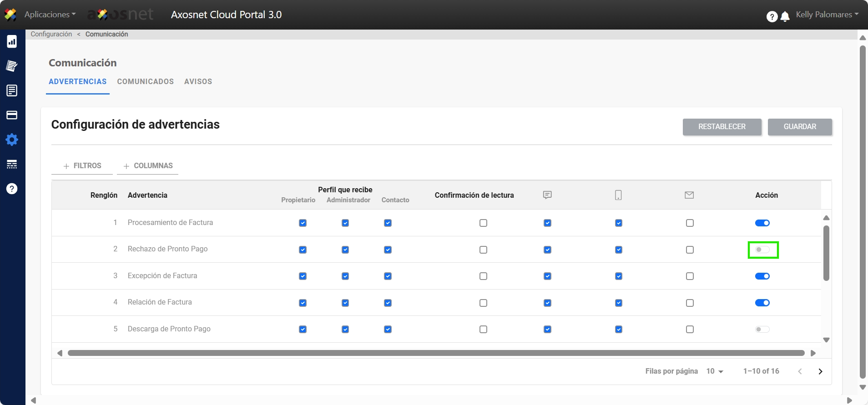The width and height of the screenshot is (868, 405).
Task: Open Kelly Palomares user menu
Action: (827, 15)
